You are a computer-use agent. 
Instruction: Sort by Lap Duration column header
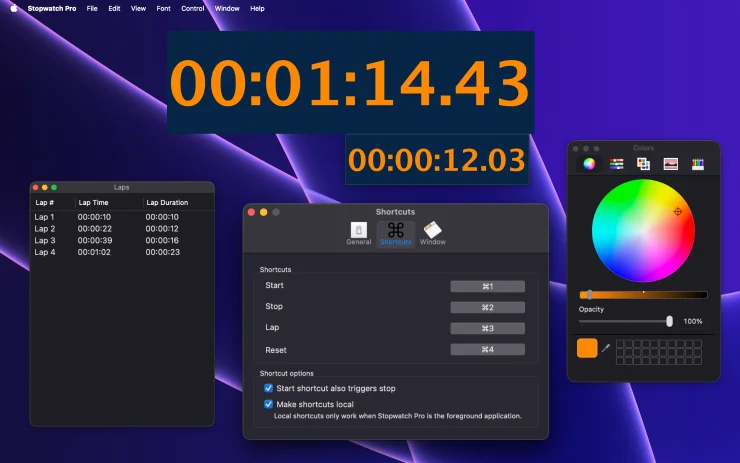(x=167, y=202)
